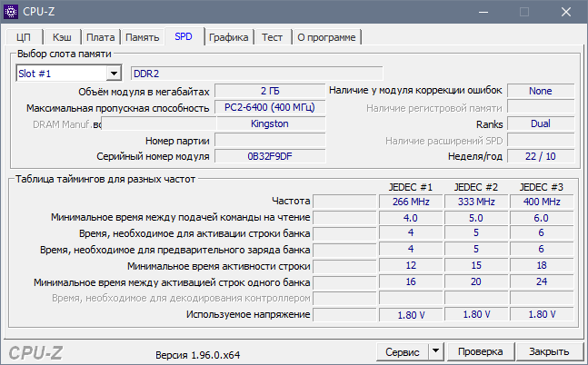Click the Закрыть button

pyautogui.click(x=549, y=351)
